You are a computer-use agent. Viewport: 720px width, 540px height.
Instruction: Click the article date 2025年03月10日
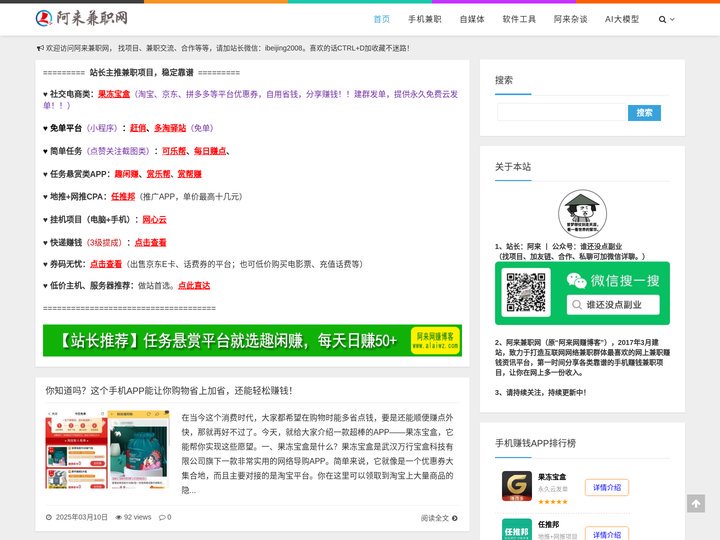point(81,518)
